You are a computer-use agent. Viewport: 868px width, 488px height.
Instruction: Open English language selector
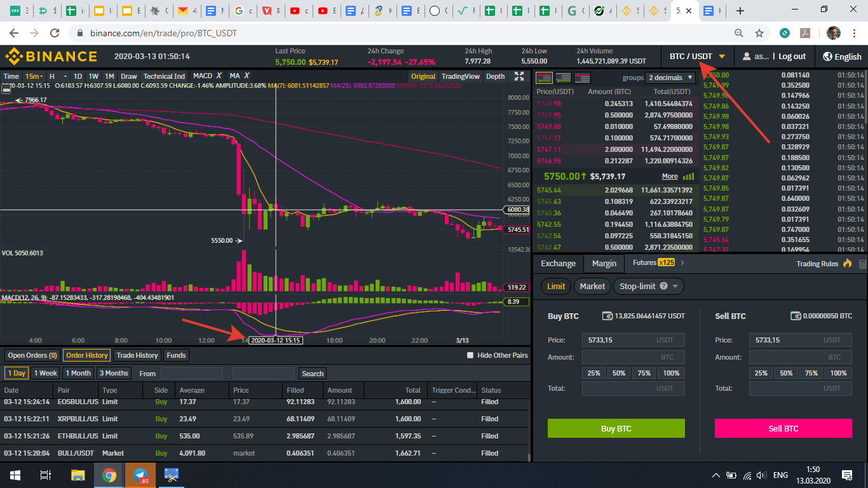pos(842,57)
